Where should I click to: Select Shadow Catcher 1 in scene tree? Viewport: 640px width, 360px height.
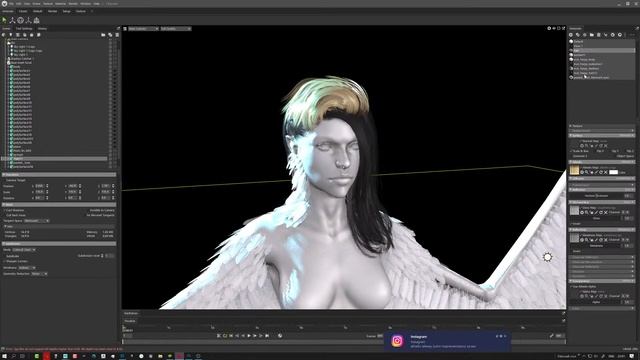click(22, 59)
